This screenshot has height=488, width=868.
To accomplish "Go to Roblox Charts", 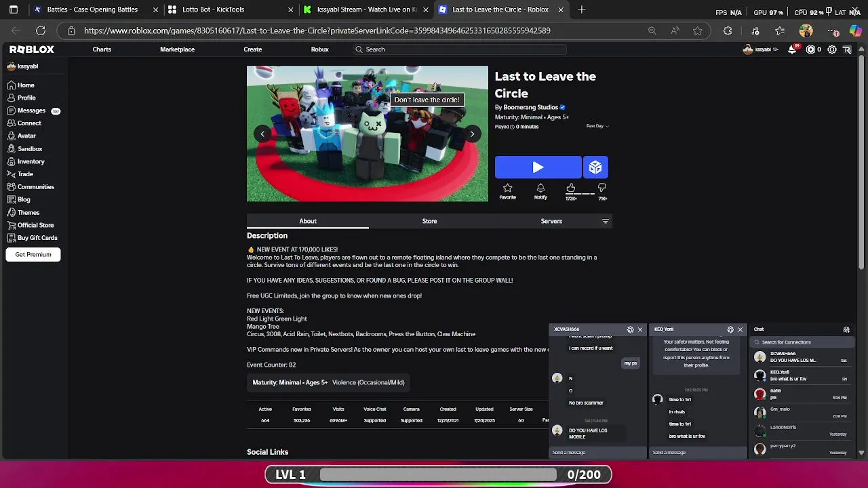I will click(x=102, y=49).
